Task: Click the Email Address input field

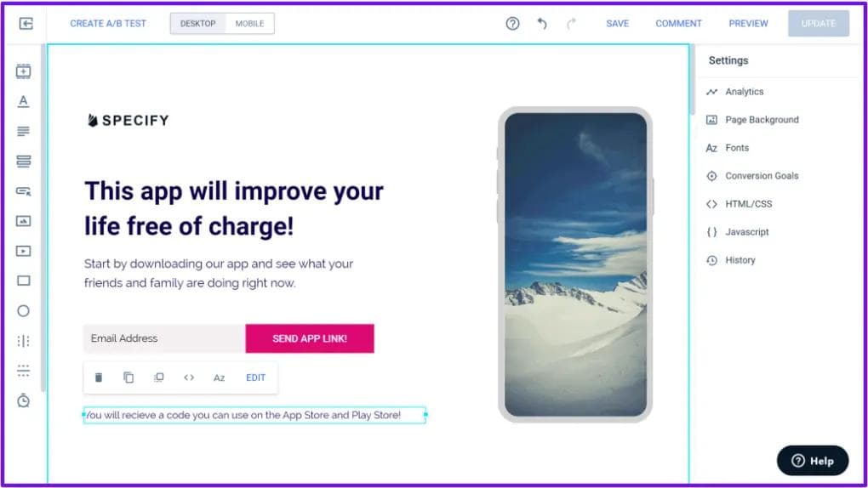Action: [164, 338]
